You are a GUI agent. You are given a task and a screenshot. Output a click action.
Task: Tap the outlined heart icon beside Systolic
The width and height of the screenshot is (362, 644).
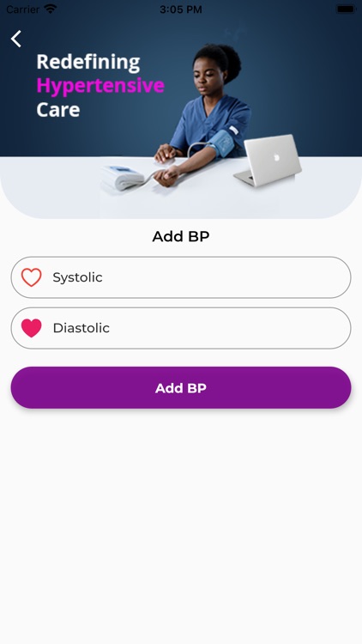tap(32, 277)
